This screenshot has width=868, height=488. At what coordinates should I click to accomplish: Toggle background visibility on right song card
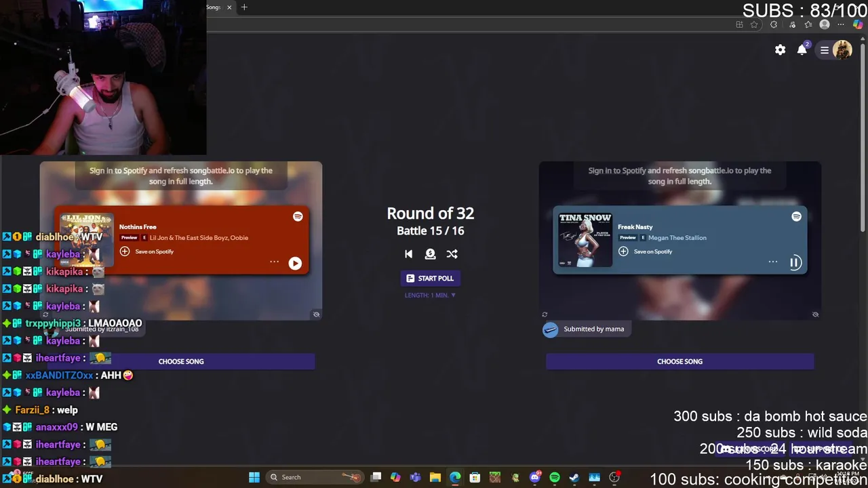tap(815, 314)
